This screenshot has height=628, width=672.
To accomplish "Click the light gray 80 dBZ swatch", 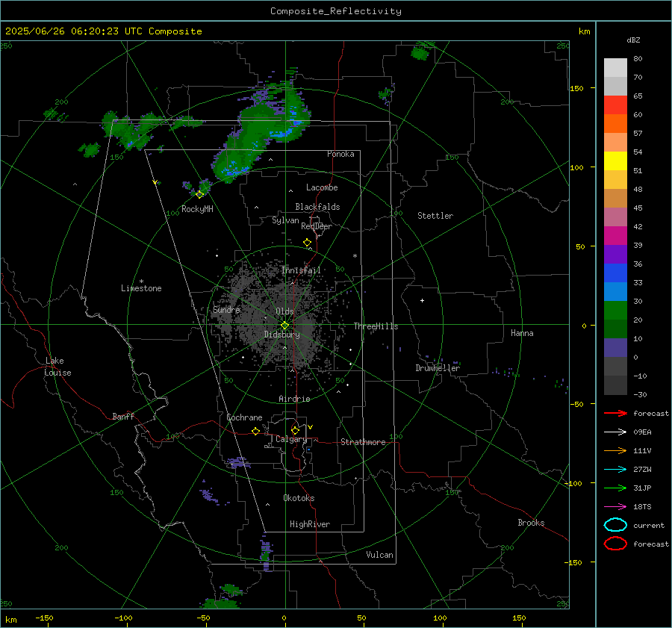I will tap(615, 68).
